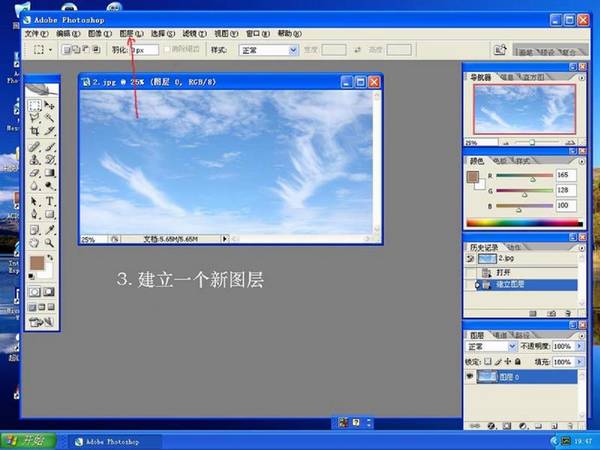The image size is (600, 450).
Task: Open the 文件 menu
Action: point(36,34)
